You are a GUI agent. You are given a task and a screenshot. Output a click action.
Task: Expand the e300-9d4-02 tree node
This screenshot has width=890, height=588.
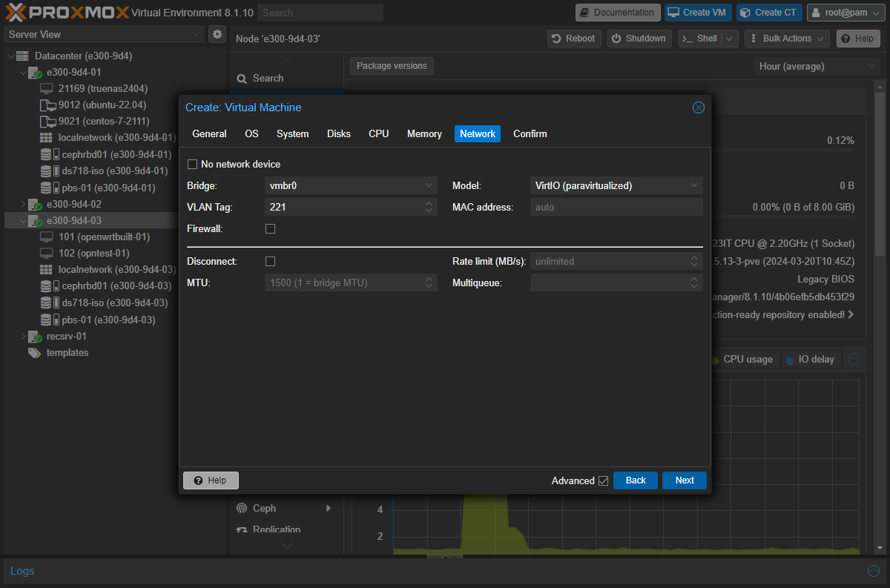click(23, 205)
